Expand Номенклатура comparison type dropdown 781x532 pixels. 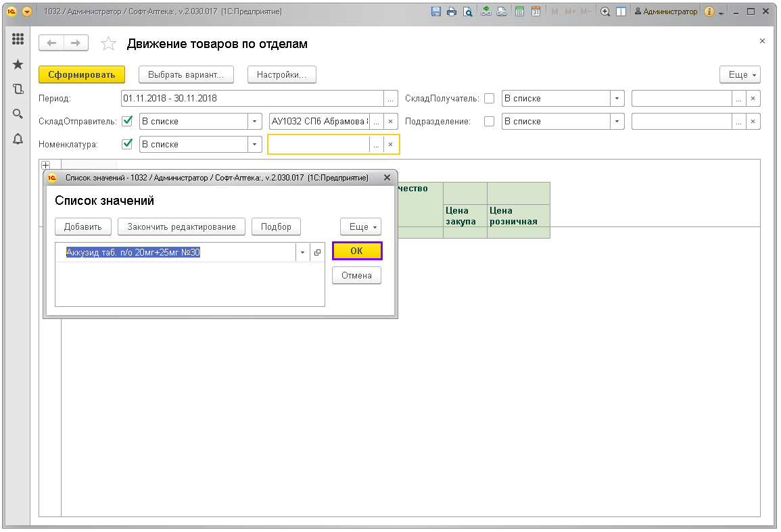pos(254,145)
